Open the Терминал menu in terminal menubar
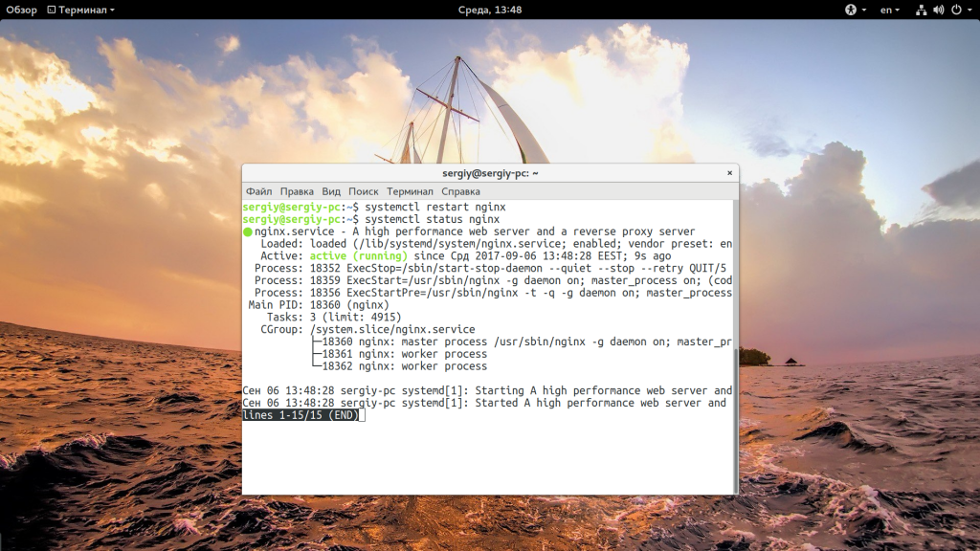The height and width of the screenshot is (551, 980). click(x=410, y=191)
